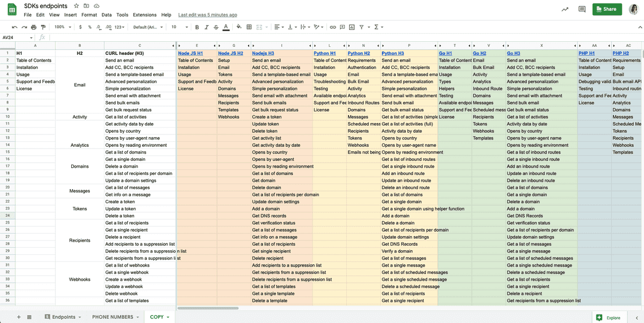Click the merge cells icon
The width and height of the screenshot is (644, 323).
coord(259,27)
